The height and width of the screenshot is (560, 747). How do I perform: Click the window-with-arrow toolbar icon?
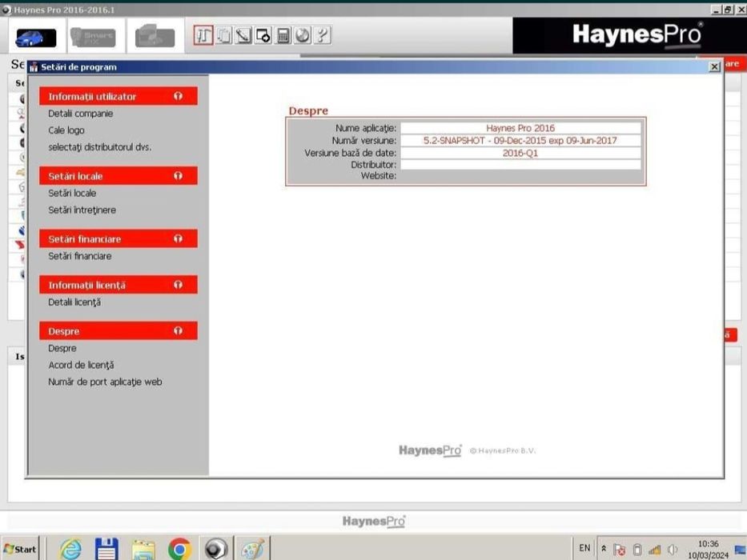[x=263, y=35]
